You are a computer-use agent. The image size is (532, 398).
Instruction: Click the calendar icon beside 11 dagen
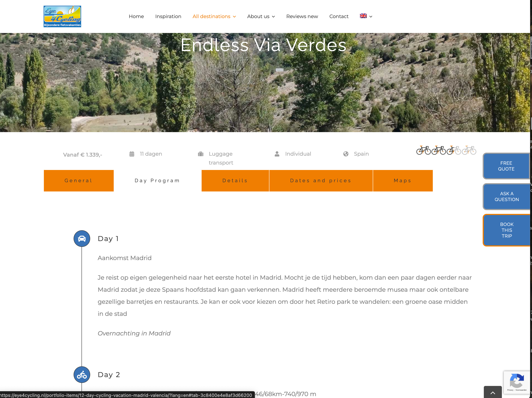click(x=132, y=154)
